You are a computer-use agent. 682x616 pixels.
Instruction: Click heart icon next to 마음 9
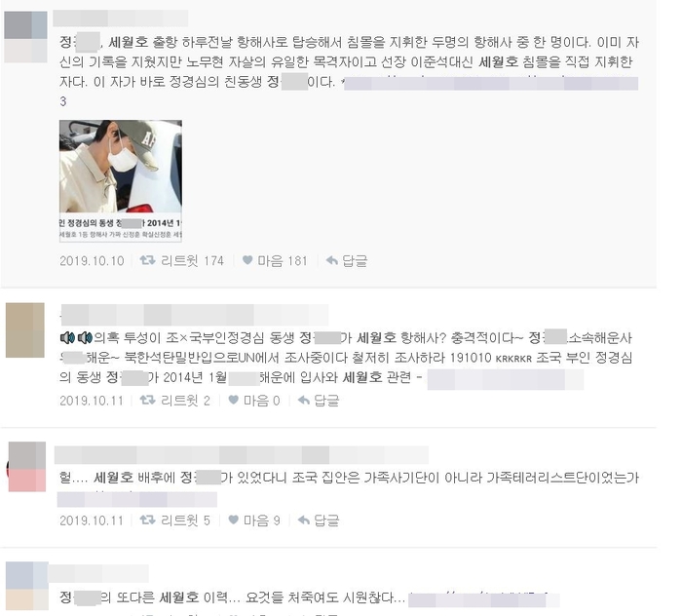tap(234, 520)
